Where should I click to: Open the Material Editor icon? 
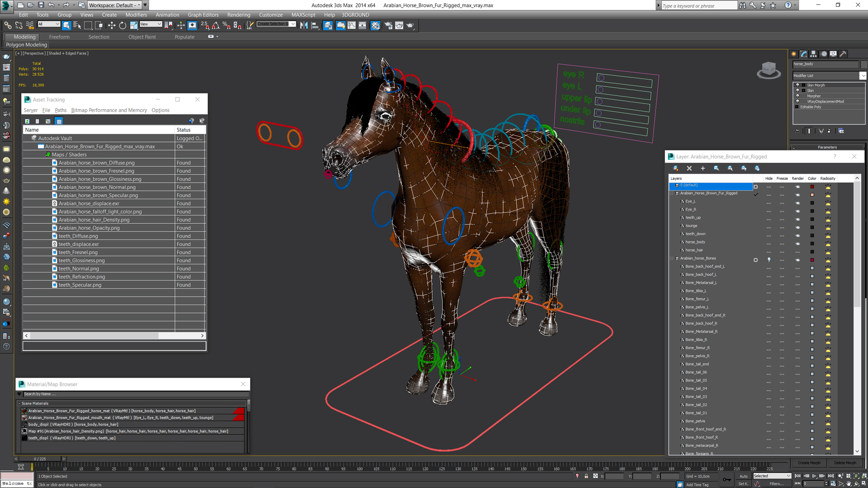[375, 25]
